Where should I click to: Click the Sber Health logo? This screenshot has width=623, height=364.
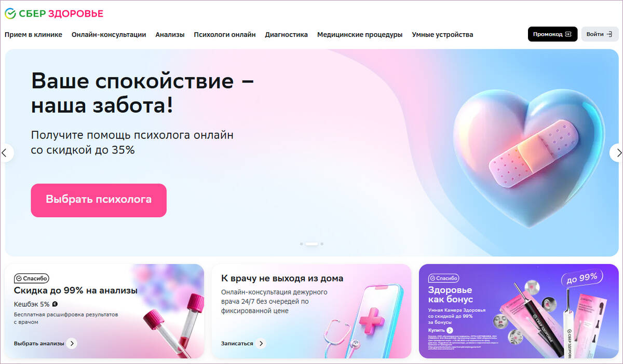[x=54, y=13]
